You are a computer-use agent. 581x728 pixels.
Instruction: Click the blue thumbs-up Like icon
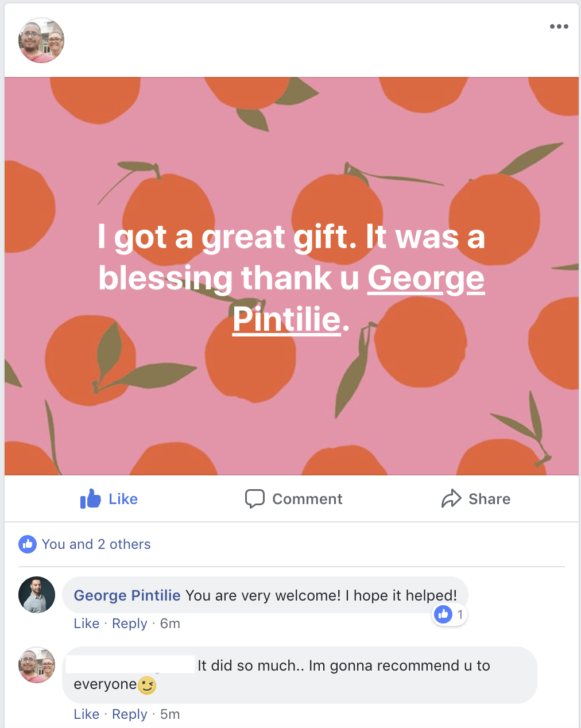pyautogui.click(x=91, y=499)
